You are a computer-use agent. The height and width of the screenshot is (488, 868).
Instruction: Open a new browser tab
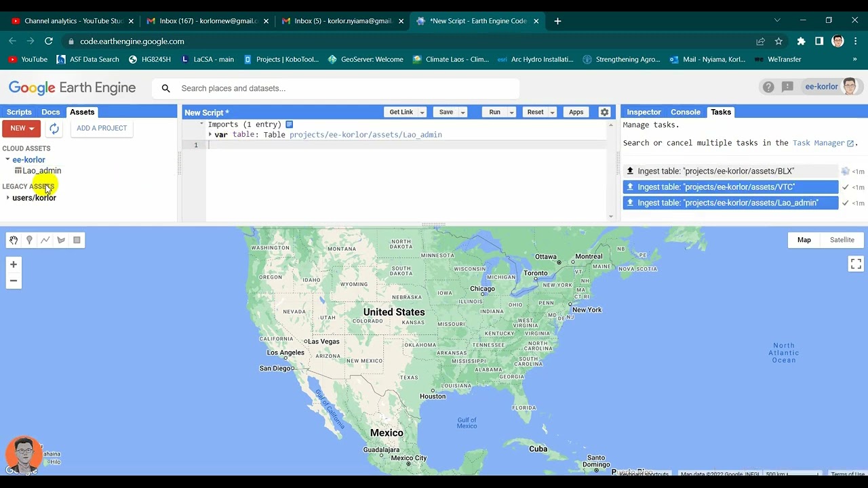click(557, 21)
